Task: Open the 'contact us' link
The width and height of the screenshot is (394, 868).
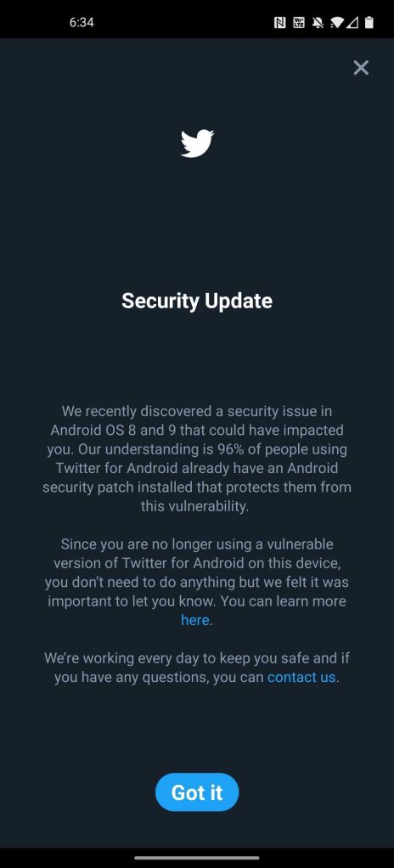Action: (301, 677)
